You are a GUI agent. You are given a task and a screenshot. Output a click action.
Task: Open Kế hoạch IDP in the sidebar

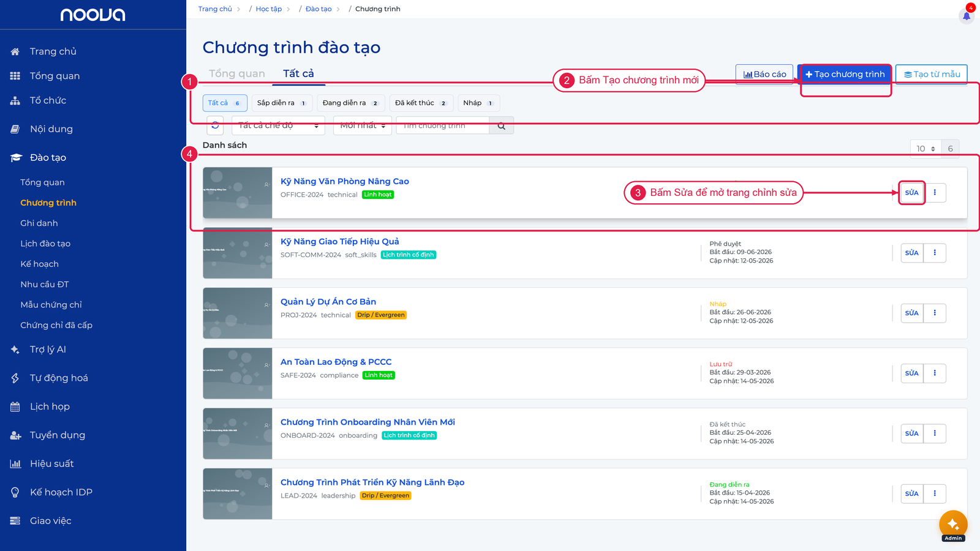[x=61, y=492]
